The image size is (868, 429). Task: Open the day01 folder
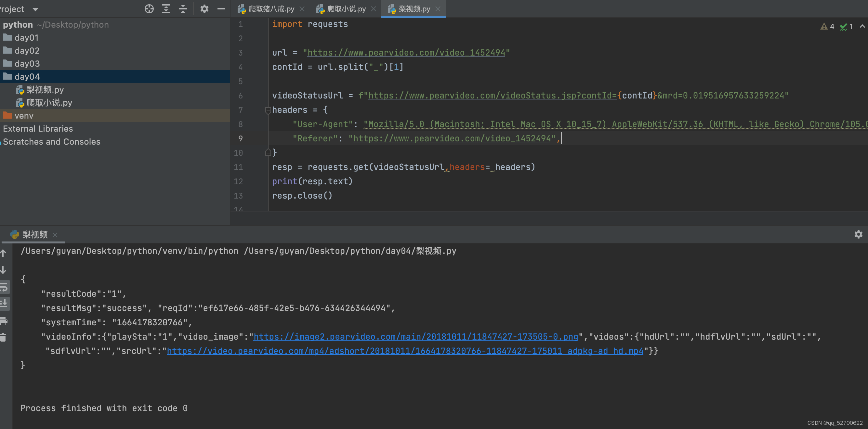(x=114, y=37)
